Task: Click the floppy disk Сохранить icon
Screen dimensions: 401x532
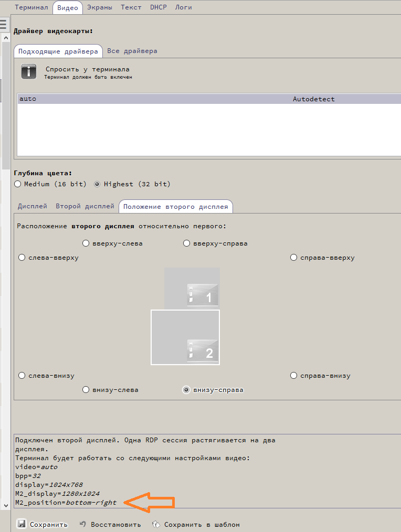Action: (22, 524)
